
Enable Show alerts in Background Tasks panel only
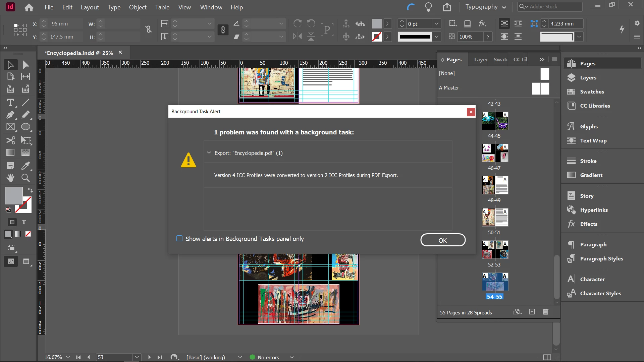[x=179, y=239]
